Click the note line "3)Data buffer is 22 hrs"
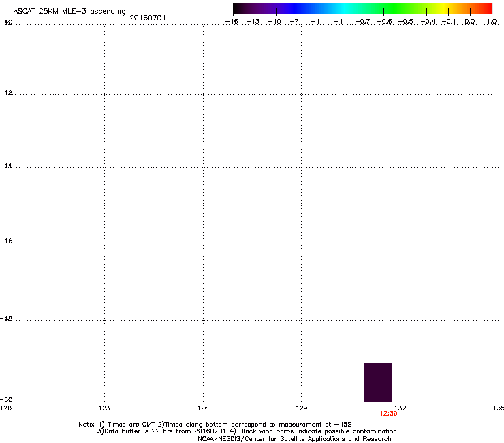Image resolution: width=504 pixels, height=443 pixels. click(x=247, y=431)
